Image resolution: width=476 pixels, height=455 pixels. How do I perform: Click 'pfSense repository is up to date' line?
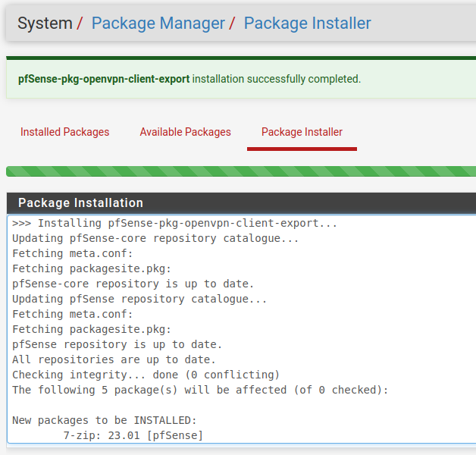point(117,345)
